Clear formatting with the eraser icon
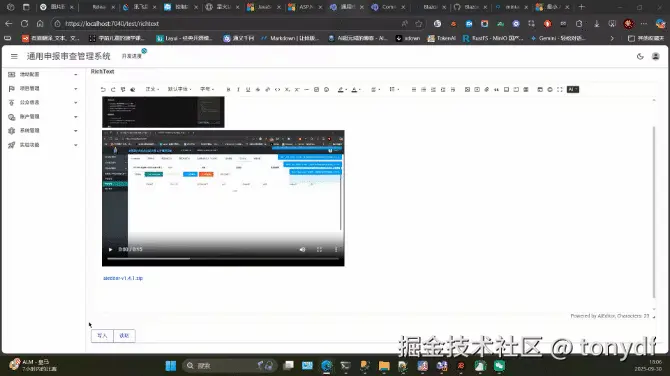 pyautogui.click(x=132, y=89)
